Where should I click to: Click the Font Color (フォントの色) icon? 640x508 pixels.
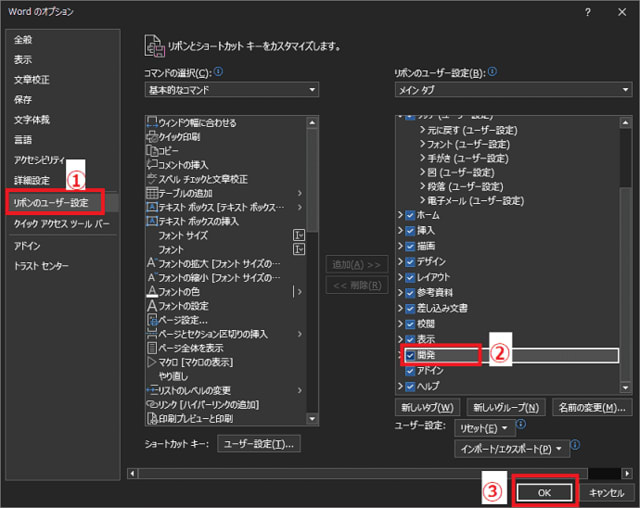152,291
